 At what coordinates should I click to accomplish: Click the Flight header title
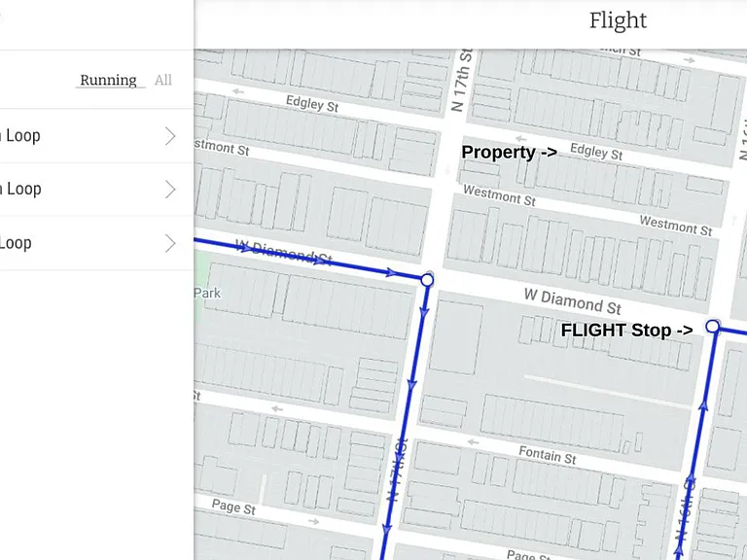tap(618, 20)
